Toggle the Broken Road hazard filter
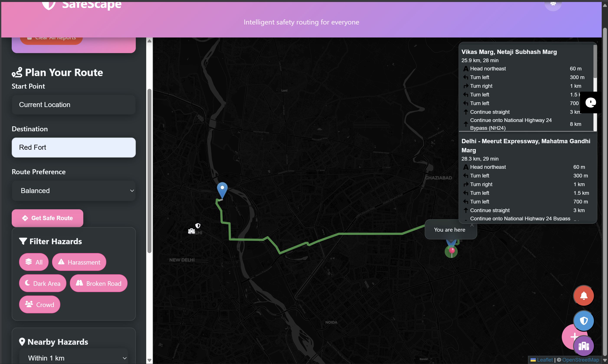The height and width of the screenshot is (364, 608). pos(98,283)
